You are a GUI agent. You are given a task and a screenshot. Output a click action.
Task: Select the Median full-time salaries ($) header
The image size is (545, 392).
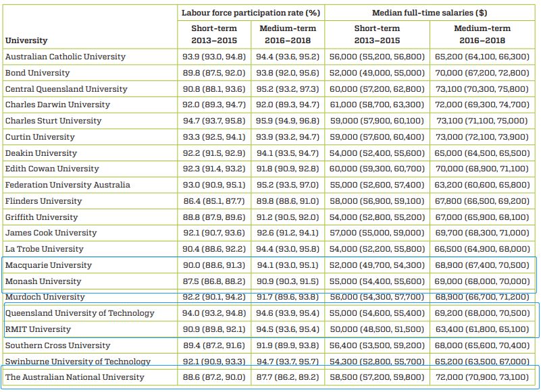tap(430, 13)
